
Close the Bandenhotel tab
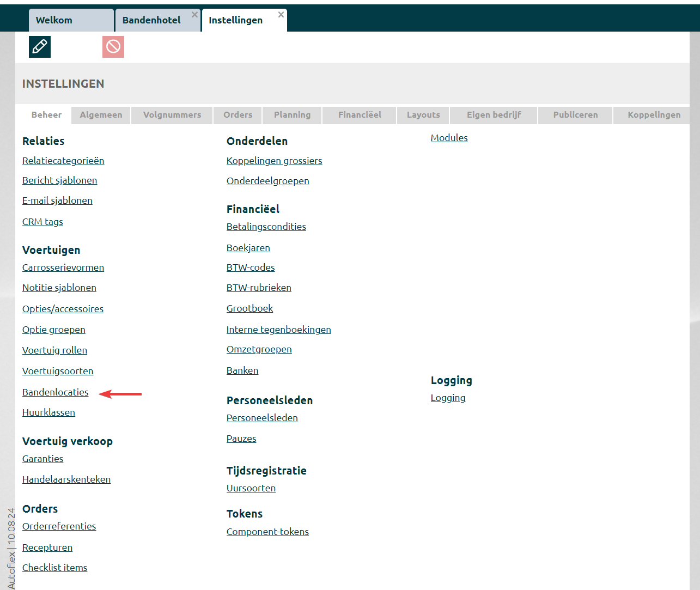coord(194,15)
